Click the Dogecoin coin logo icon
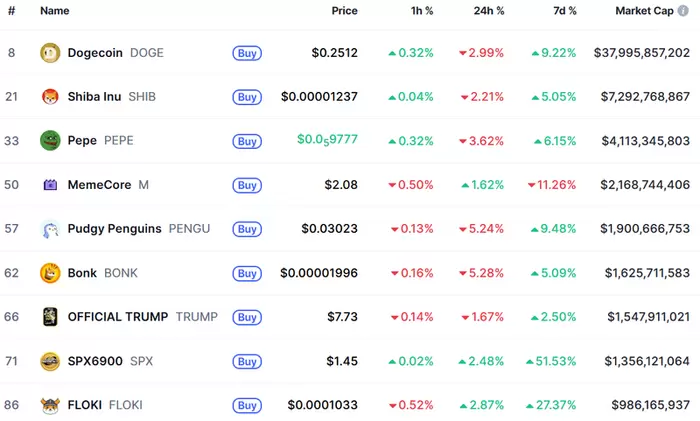This screenshot has width=700, height=421. click(50, 53)
